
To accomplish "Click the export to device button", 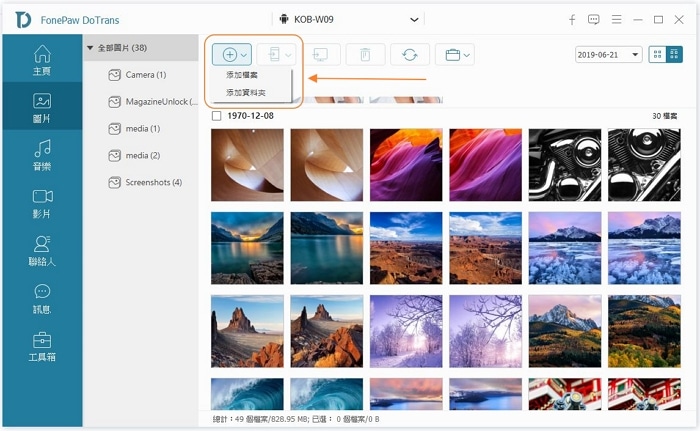I will click(274, 55).
